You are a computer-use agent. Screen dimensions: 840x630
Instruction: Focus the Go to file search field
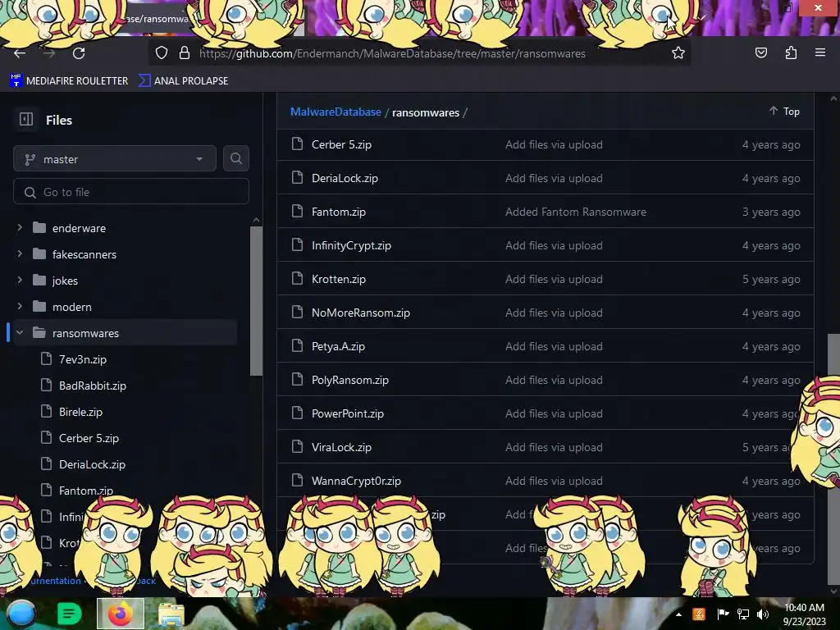pos(131,192)
